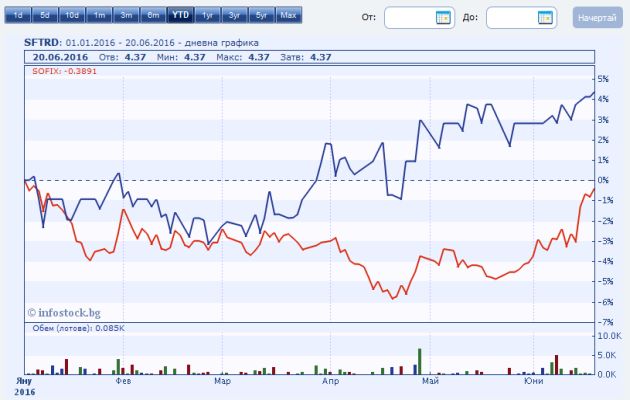Click the Мар month axis label
The width and height of the screenshot is (630, 400).
click(222, 380)
